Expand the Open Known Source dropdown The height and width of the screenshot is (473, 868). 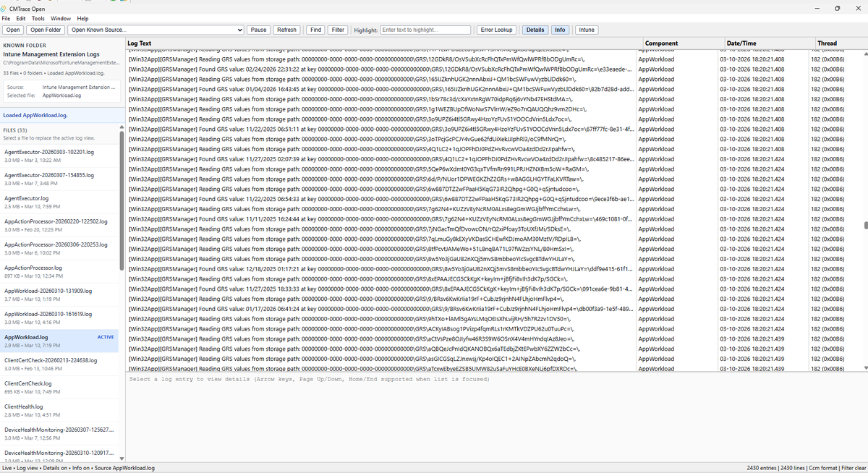(x=156, y=30)
